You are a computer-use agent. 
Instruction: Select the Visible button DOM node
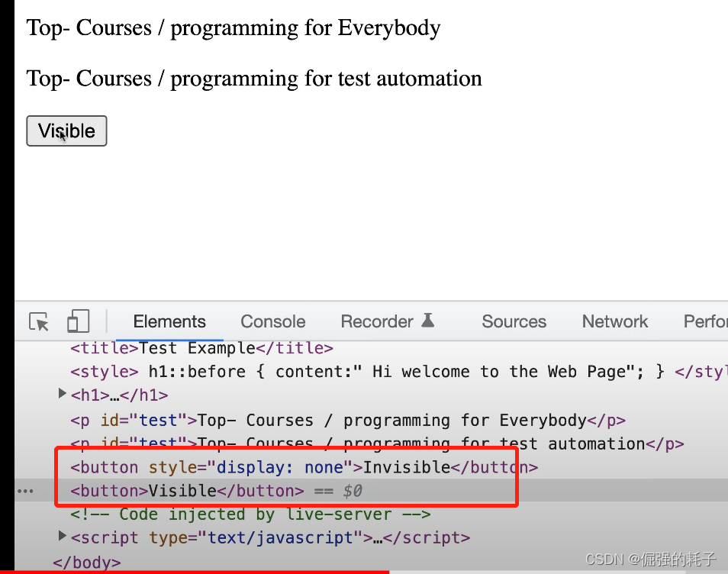click(187, 491)
